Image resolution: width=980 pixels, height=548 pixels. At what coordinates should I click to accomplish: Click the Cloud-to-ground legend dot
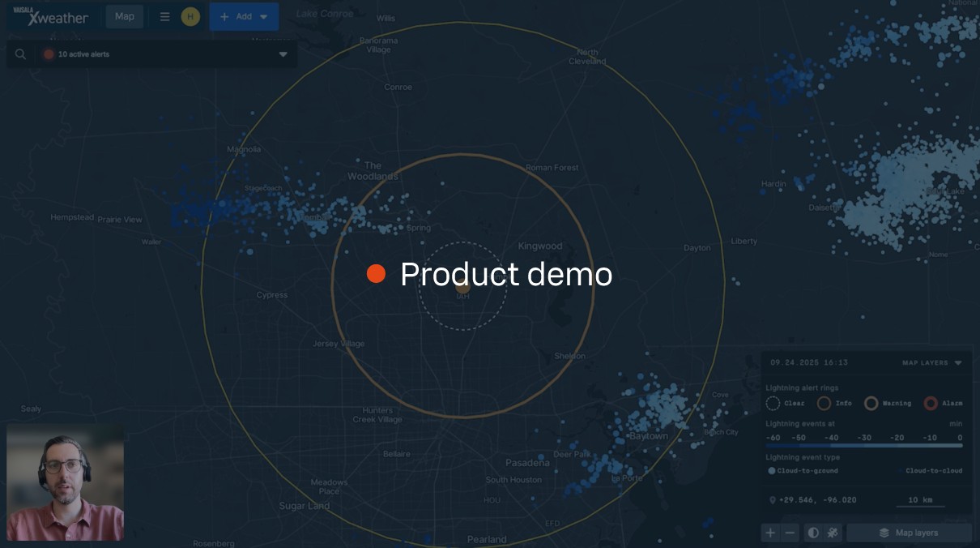(x=771, y=470)
